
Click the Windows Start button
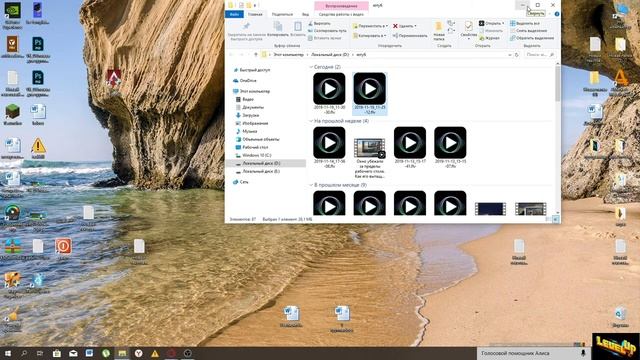click(x=8, y=353)
